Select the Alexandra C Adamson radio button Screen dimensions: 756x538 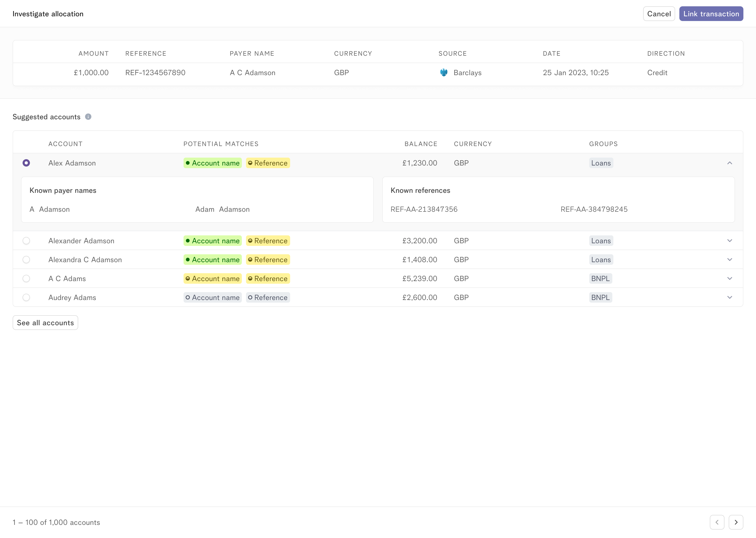point(26,260)
